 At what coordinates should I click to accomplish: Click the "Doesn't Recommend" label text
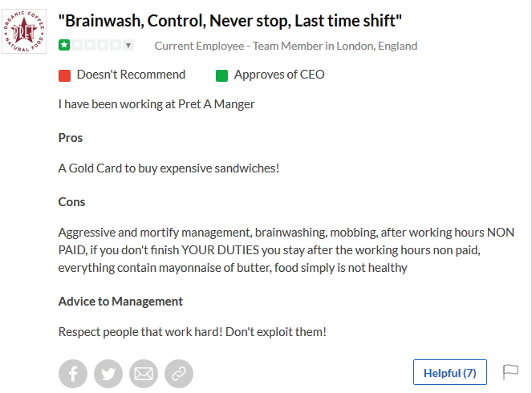[131, 75]
